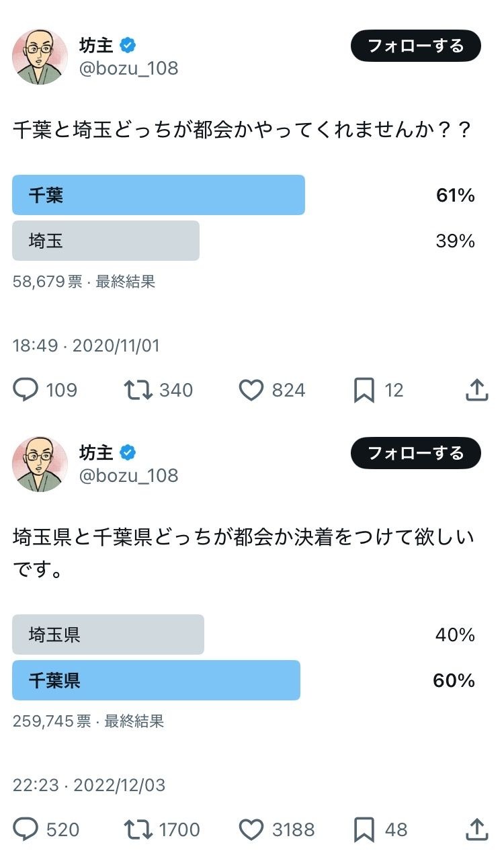This screenshot has height=857, width=504.
Task: Open replies on the 2022 poll tweet
Action: [26, 829]
